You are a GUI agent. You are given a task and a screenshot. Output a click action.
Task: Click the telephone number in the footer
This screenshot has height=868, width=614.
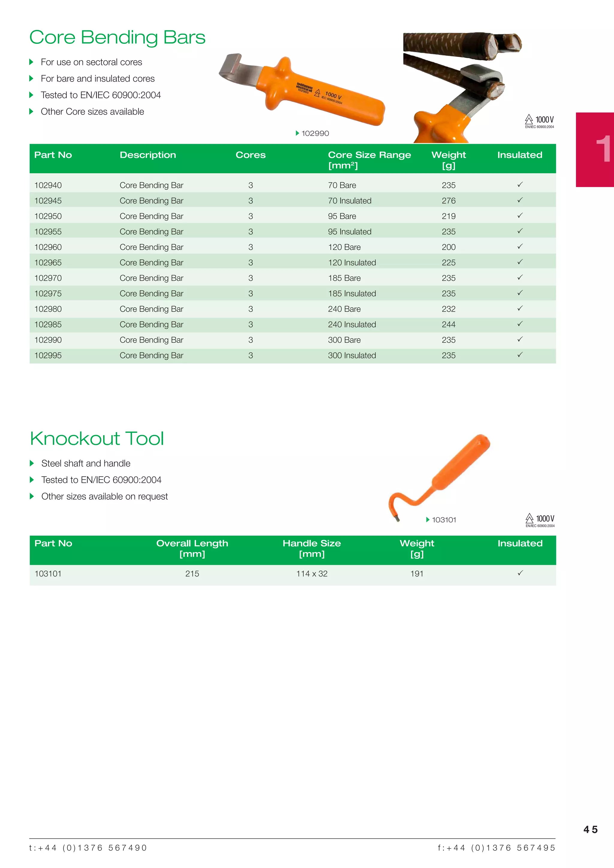[88, 848]
